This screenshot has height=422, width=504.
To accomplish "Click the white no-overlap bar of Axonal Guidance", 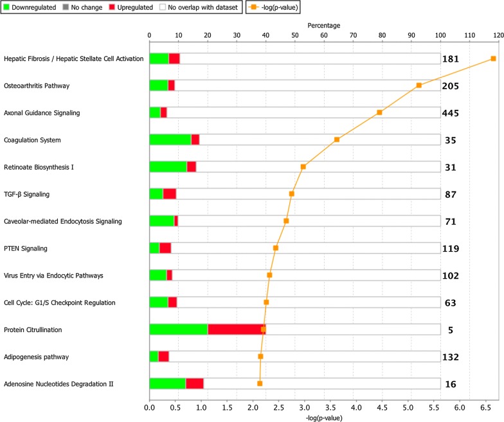I will click(x=303, y=113).
